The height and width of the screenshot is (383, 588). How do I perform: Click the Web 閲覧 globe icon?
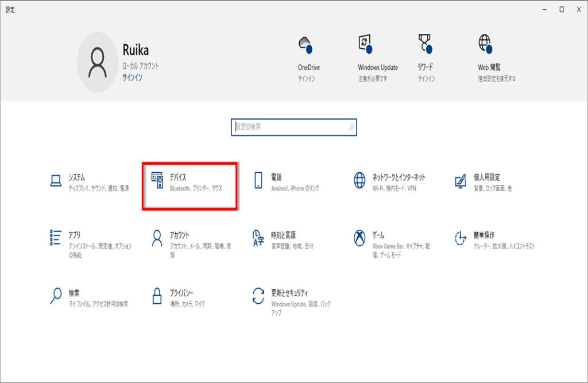click(485, 44)
